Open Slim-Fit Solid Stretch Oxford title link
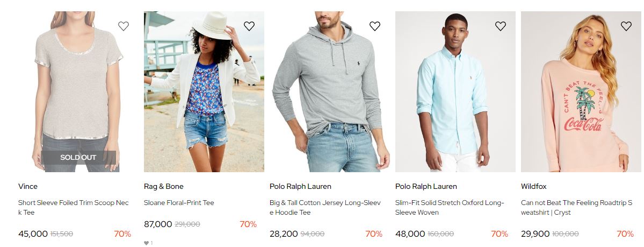 tap(450, 208)
